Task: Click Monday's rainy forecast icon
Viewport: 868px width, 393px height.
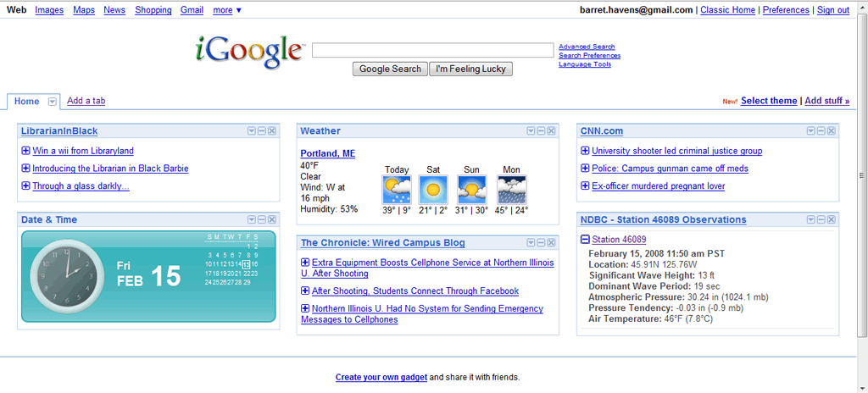Action: click(x=512, y=190)
